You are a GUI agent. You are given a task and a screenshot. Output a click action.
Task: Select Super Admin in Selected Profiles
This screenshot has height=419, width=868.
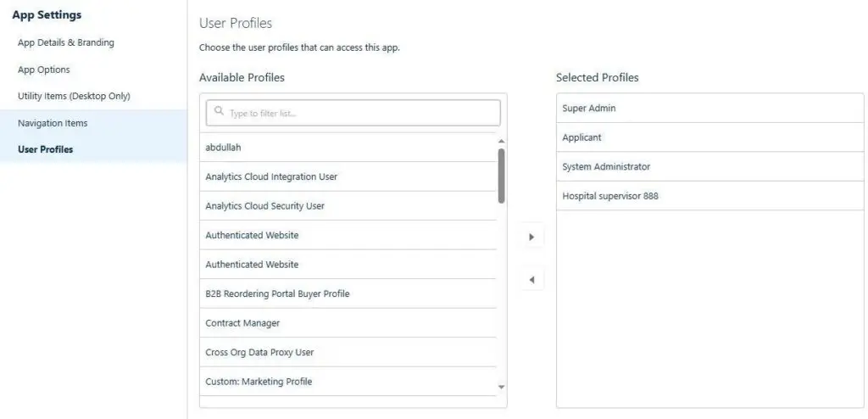589,109
